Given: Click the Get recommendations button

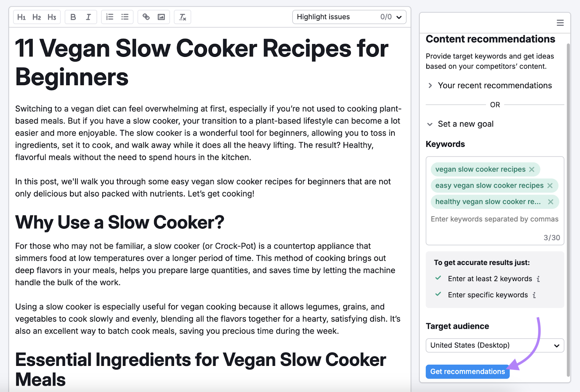Looking at the screenshot, I should click(467, 371).
